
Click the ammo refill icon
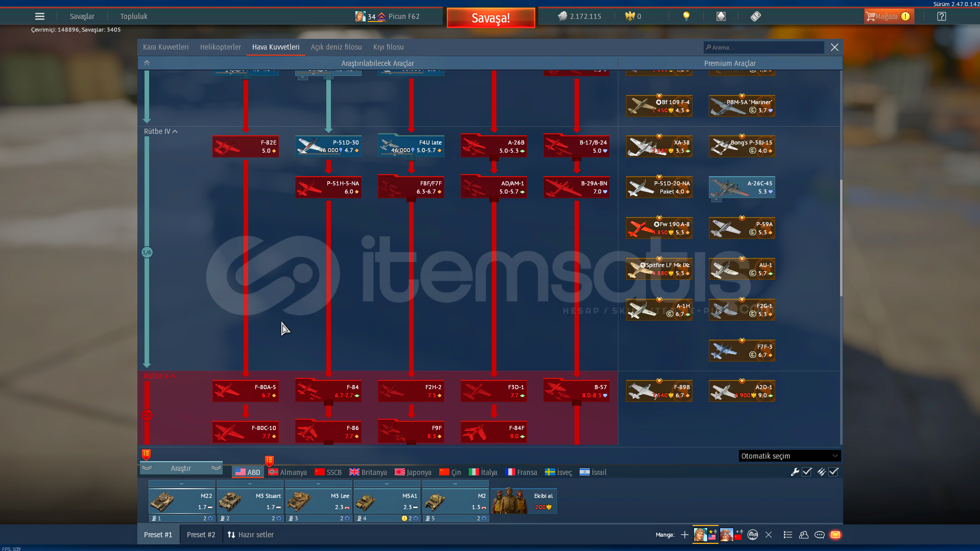[x=821, y=472]
